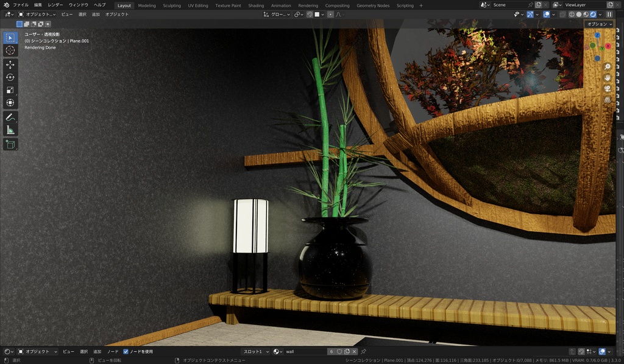Open node editor オブジェクト type dropdown
This screenshot has height=364, width=624.
point(37,352)
